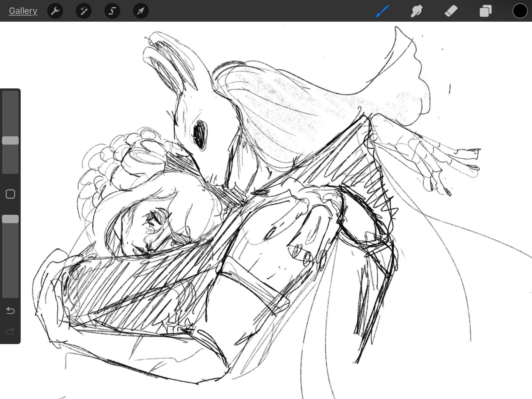
Task: Click bottom of the opacity slider track
Action: pyautogui.click(x=10, y=293)
